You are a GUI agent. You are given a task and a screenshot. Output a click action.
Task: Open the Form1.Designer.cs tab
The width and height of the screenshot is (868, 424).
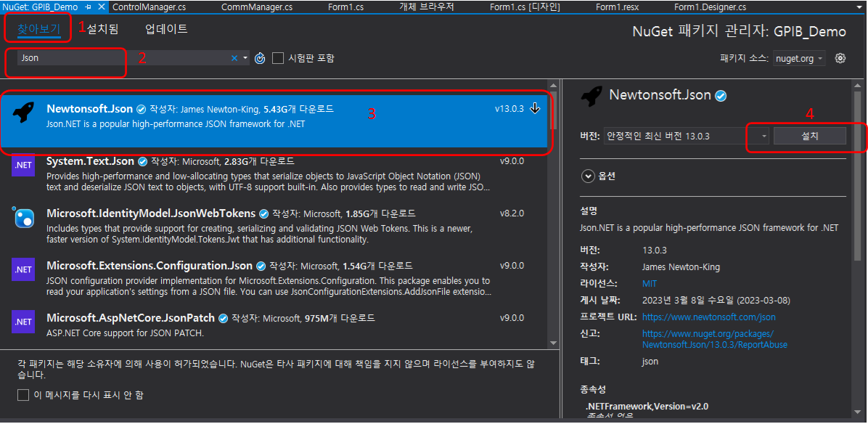click(710, 7)
